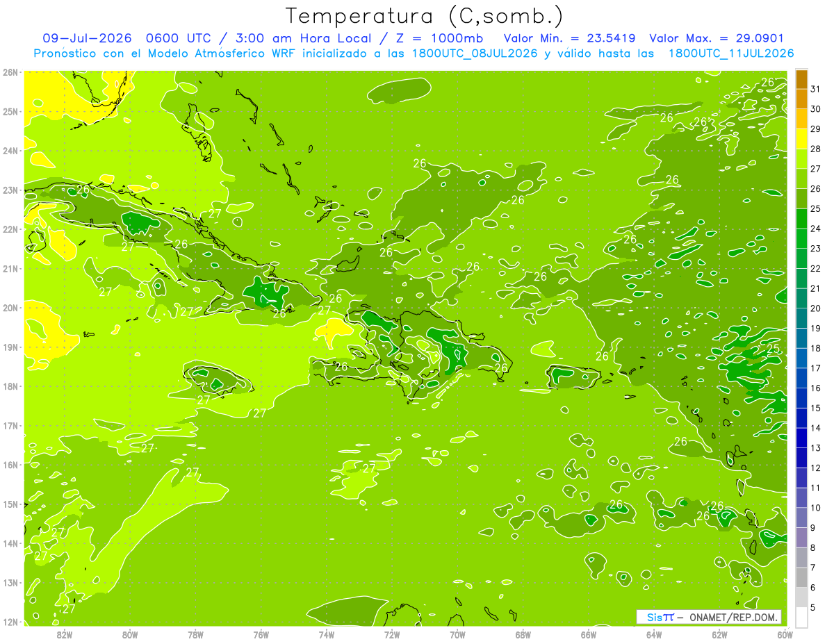Image resolution: width=834 pixels, height=644 pixels.
Task: Click the "SisTT – ONAMET/REP.DOM." credit box
Action: (709, 617)
